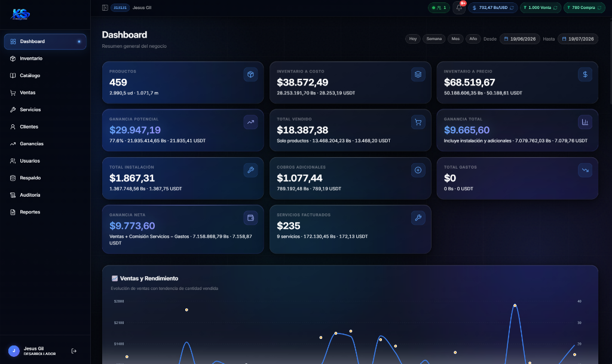Click the wallet icon on Ganancia Neta card

pyautogui.click(x=250, y=218)
